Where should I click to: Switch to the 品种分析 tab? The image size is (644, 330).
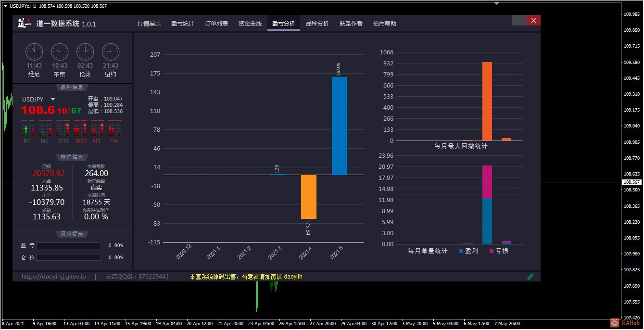(x=317, y=24)
